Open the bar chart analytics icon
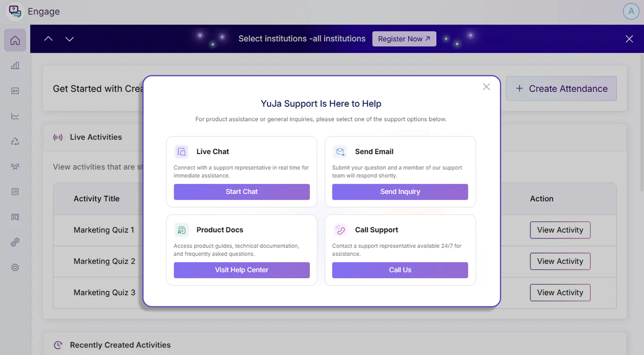 point(15,66)
